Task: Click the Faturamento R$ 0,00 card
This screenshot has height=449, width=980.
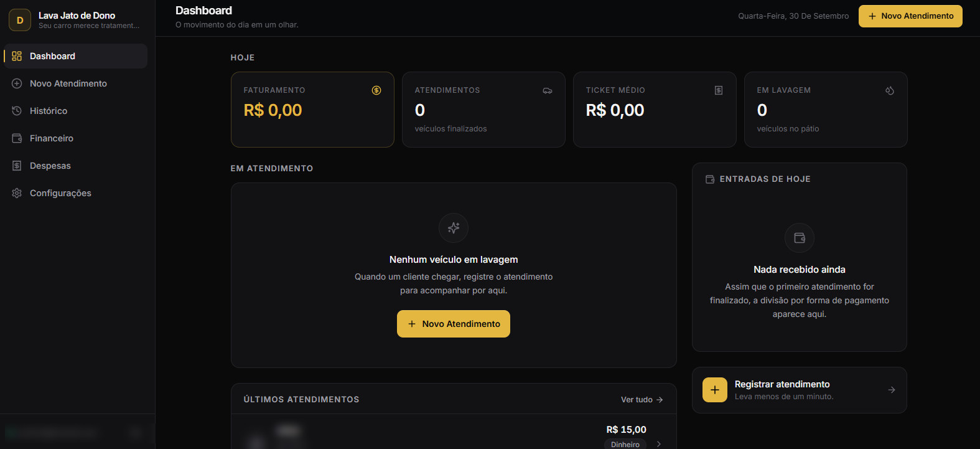Action: [x=312, y=110]
